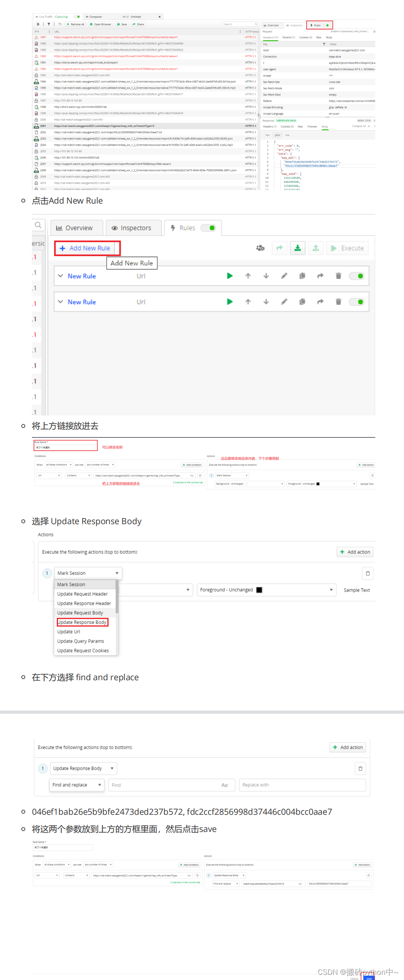Share the second New Rule

pos(320,302)
